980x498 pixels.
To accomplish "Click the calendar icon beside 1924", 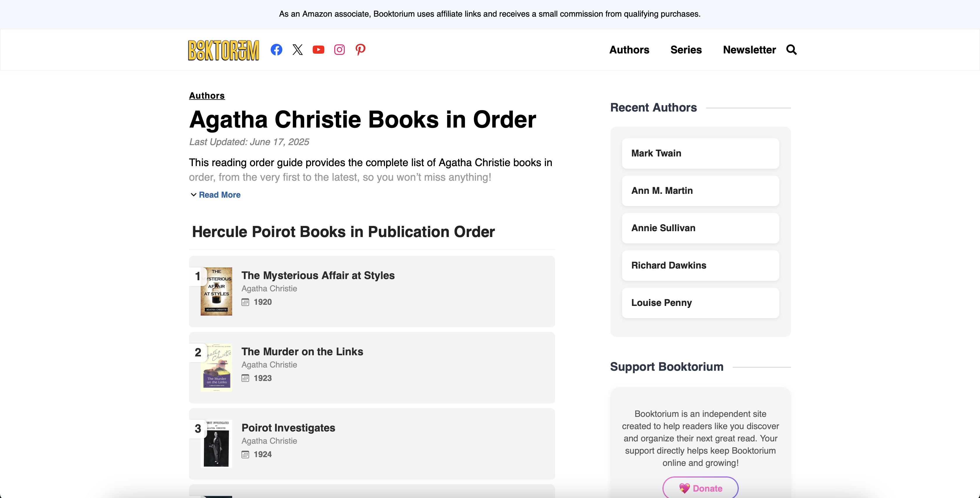I will [x=245, y=454].
